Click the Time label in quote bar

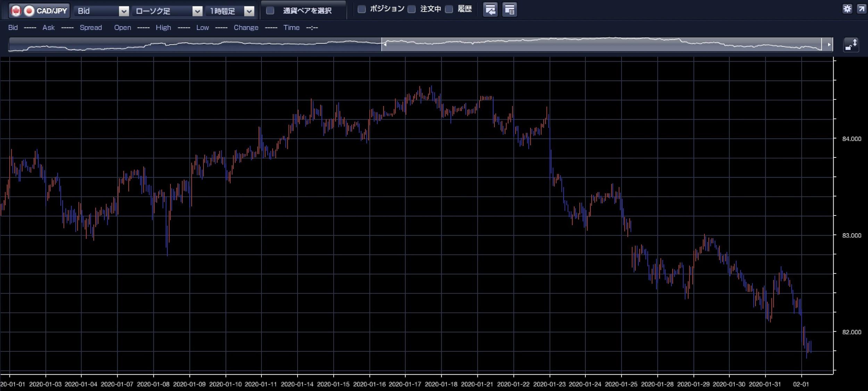click(x=291, y=27)
